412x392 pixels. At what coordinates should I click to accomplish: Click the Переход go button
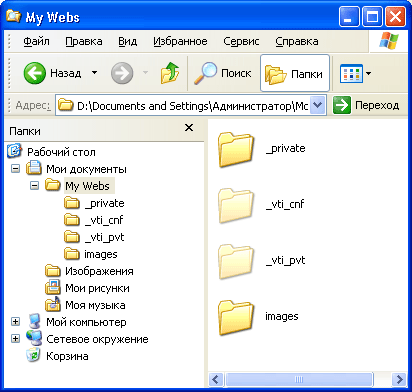tap(366, 105)
